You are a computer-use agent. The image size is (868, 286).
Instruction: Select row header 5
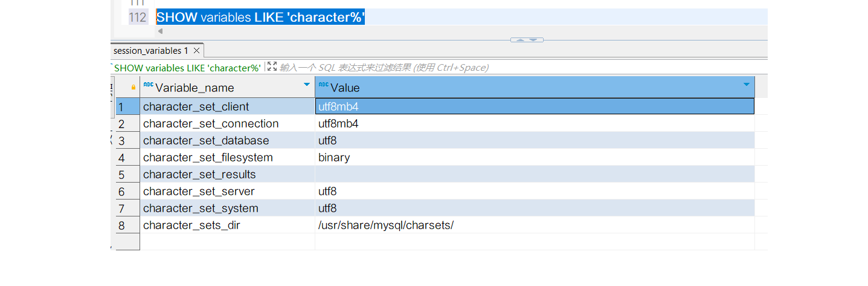[x=127, y=174]
